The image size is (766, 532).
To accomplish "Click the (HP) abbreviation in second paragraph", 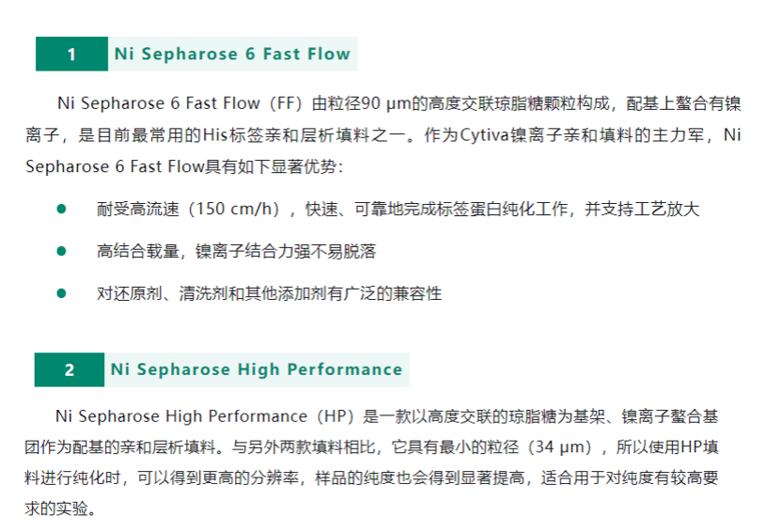I will click(x=336, y=416).
